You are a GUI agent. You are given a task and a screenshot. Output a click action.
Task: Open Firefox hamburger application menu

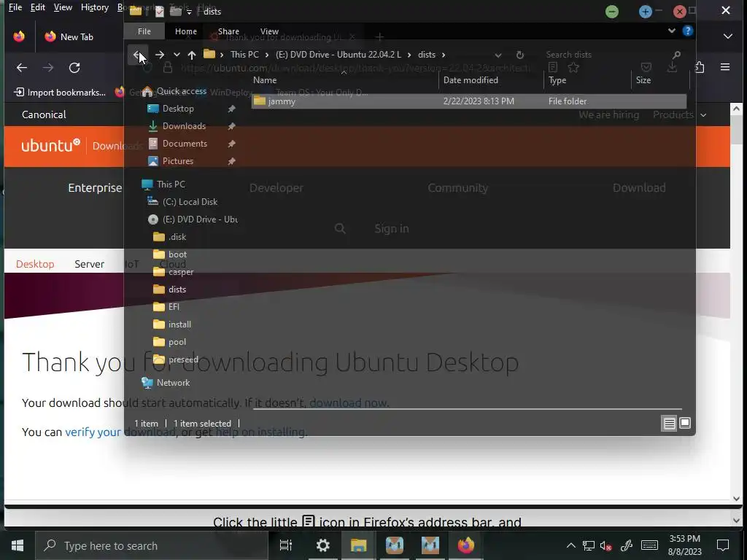725,67
